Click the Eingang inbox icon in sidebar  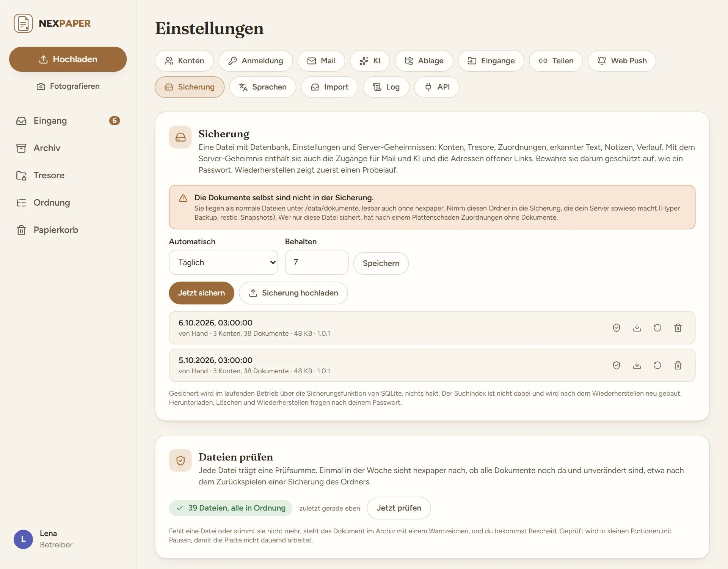point(21,121)
